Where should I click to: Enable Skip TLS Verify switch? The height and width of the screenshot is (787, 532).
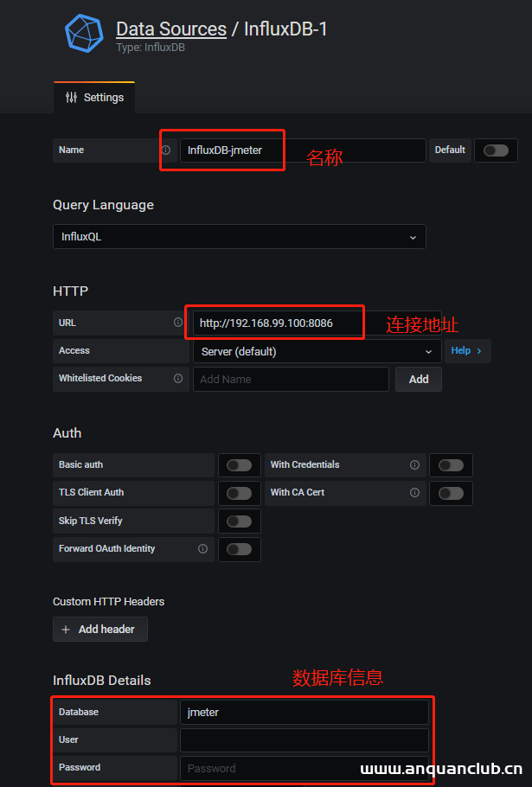[x=240, y=521]
